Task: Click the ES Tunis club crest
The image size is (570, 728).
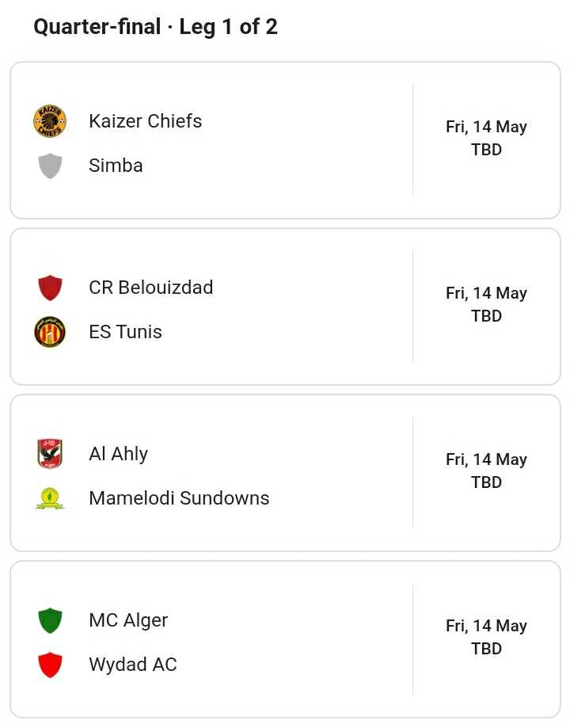Action: click(x=50, y=332)
